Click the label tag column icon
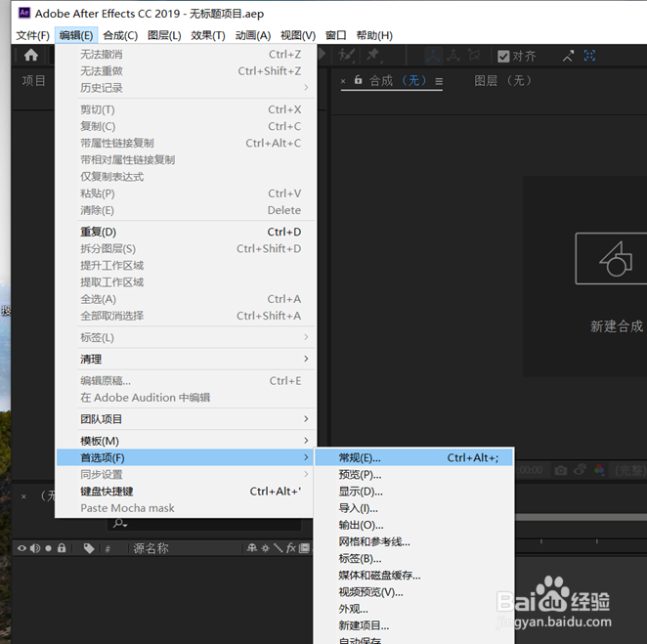This screenshot has height=644, width=647. [89, 548]
